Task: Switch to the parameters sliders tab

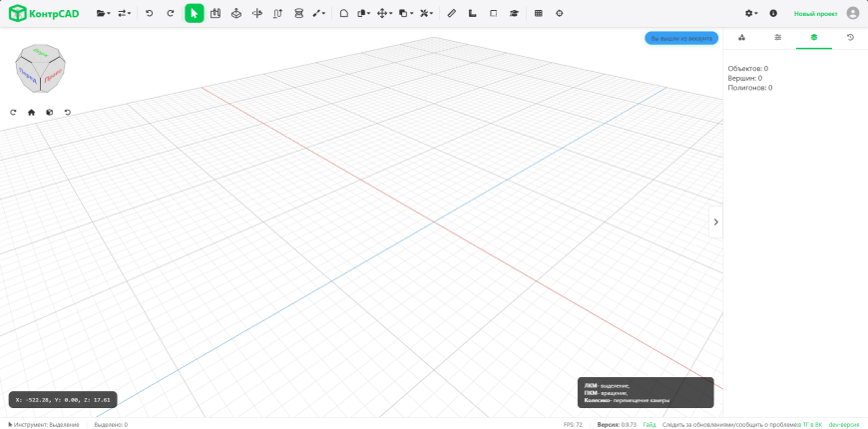Action: [778, 38]
